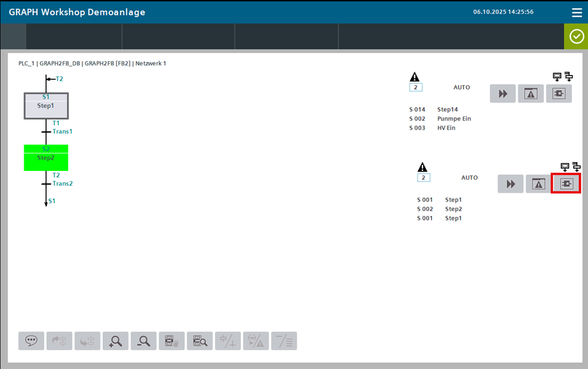The height and width of the screenshot is (369, 588).
Task: Select the 'S 003 HV Ein' row
Action: click(x=433, y=128)
